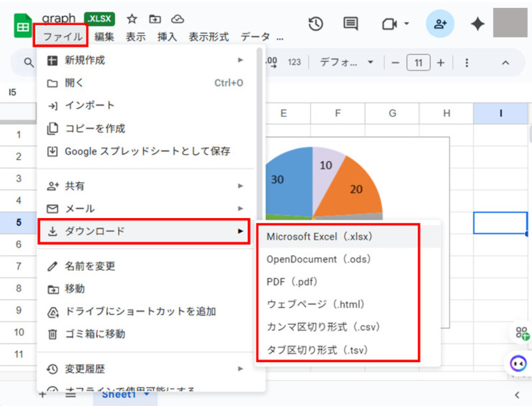Viewport: 532px width, 406px height.
Task: Open the comments speech bubble icon
Action: pos(350,24)
